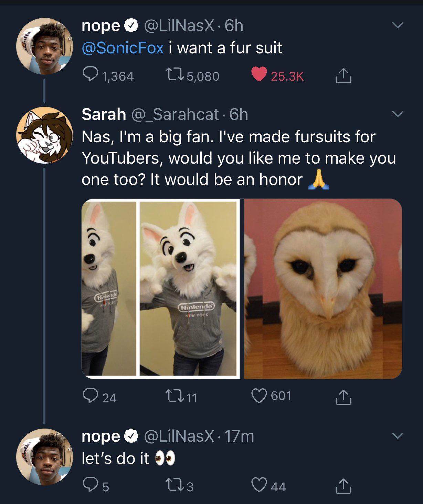
Task: Like Sarah's tweet with 601 likes
Action: 259,396
